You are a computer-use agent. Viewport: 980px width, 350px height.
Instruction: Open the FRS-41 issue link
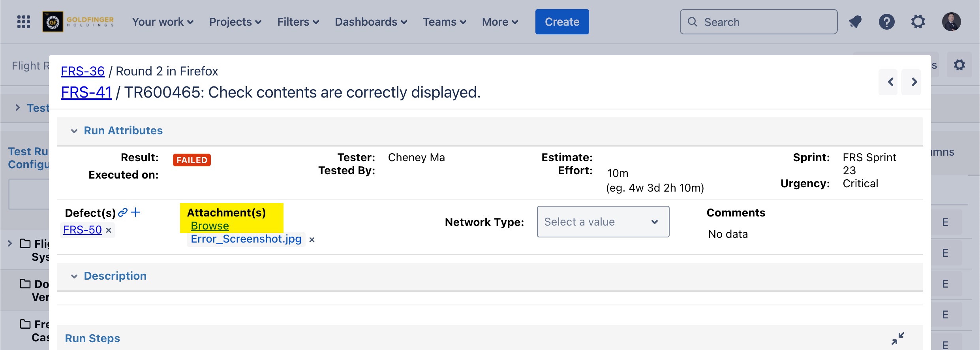click(86, 92)
